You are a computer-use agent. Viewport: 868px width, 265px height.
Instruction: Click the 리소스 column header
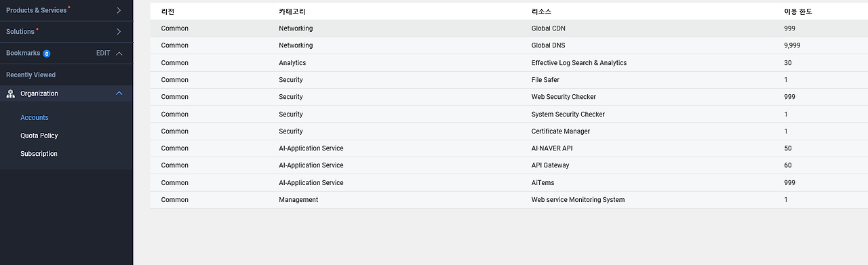pos(542,12)
